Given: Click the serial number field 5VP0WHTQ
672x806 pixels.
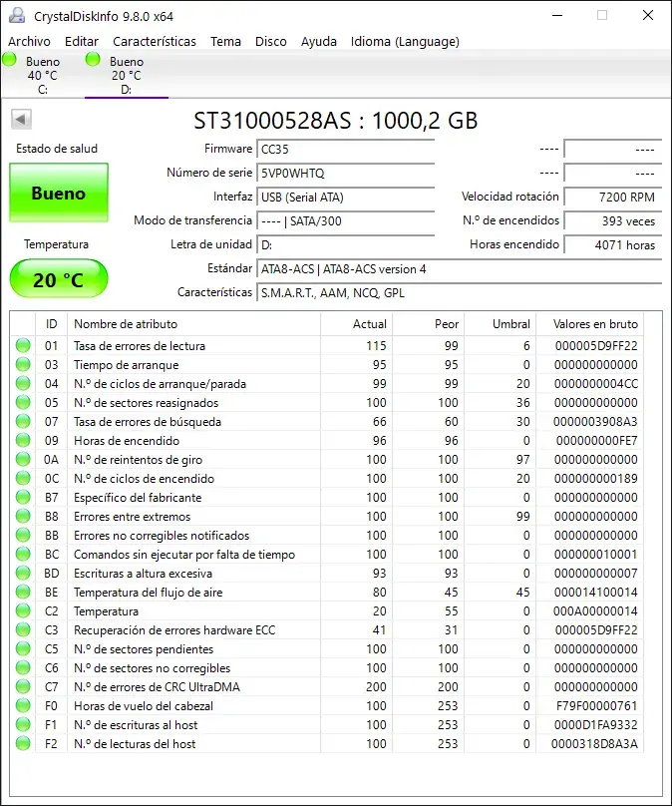Looking at the screenshot, I should point(345,174).
